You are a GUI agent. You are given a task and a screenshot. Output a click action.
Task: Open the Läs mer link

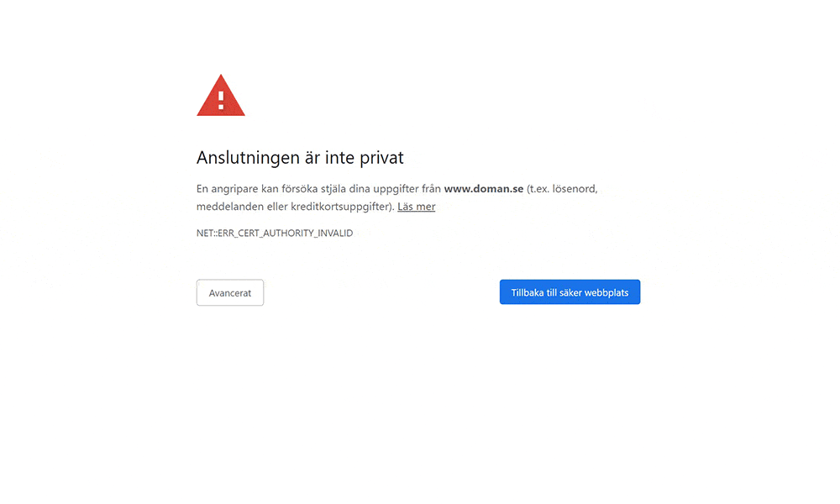(417, 206)
